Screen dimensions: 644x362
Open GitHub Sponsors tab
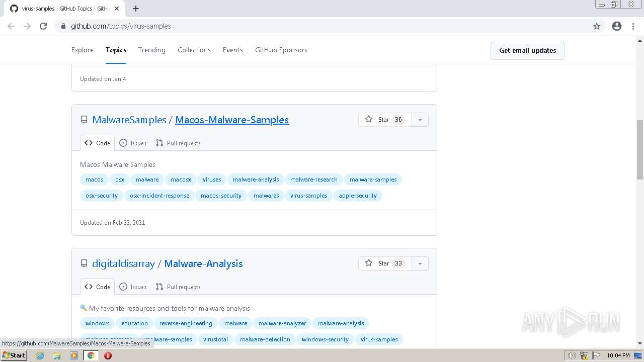(x=281, y=50)
